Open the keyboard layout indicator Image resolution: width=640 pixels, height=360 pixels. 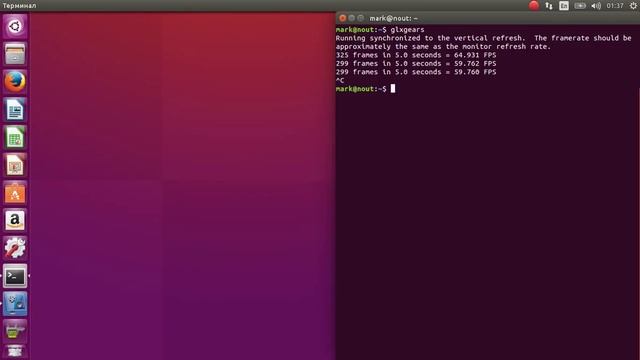click(564, 6)
